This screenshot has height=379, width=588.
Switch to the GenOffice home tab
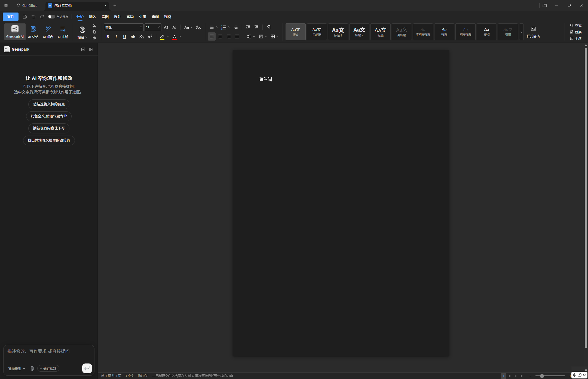point(27,5)
